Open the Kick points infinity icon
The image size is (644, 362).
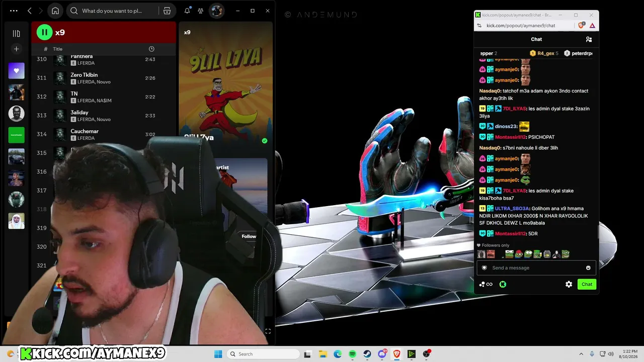486,285
